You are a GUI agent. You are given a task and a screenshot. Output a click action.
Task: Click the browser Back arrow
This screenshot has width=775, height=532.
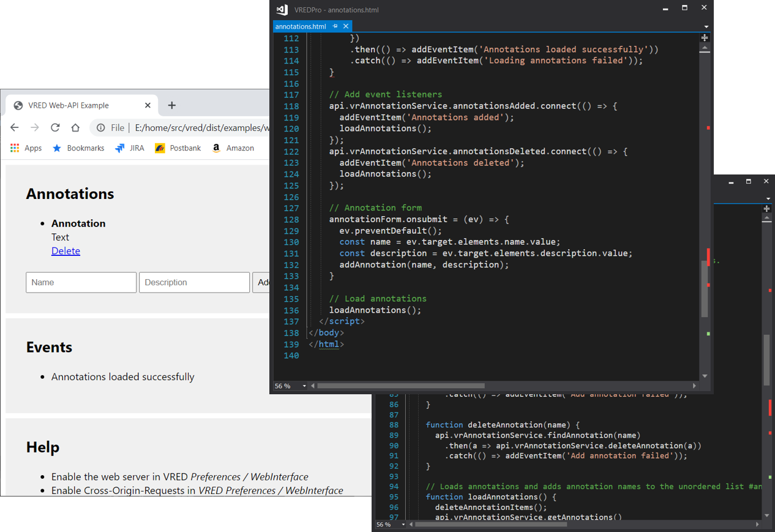[15, 127]
